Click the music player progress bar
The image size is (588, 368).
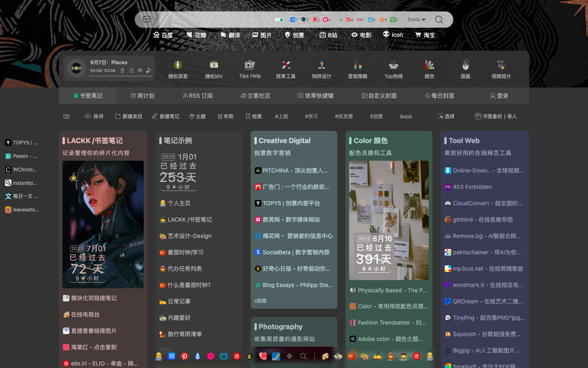pos(120,76)
